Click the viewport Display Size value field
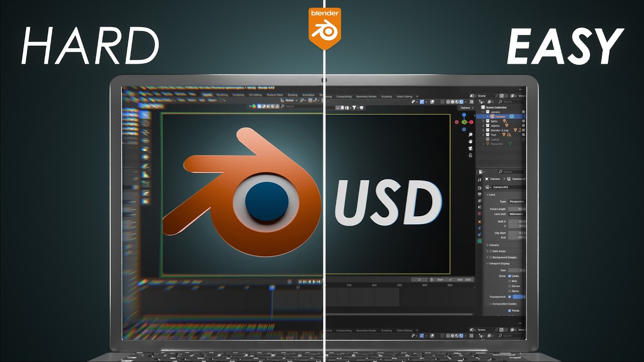This screenshot has height=362, width=644. [x=517, y=270]
